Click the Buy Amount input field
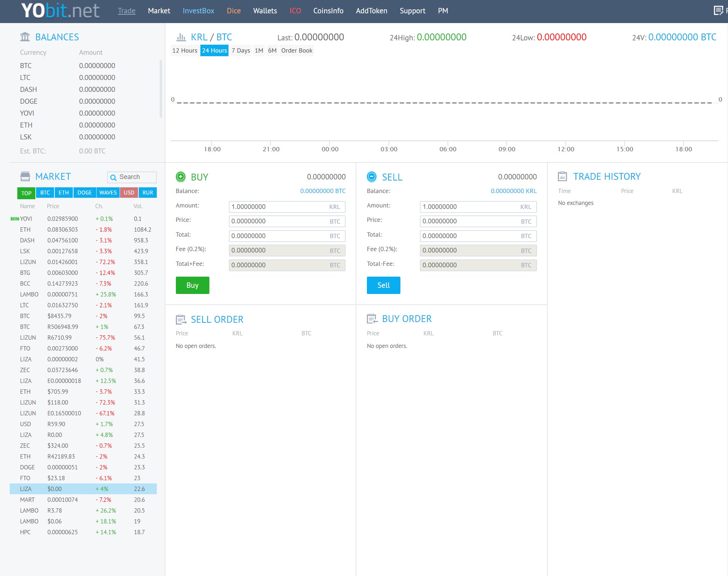 coord(287,207)
